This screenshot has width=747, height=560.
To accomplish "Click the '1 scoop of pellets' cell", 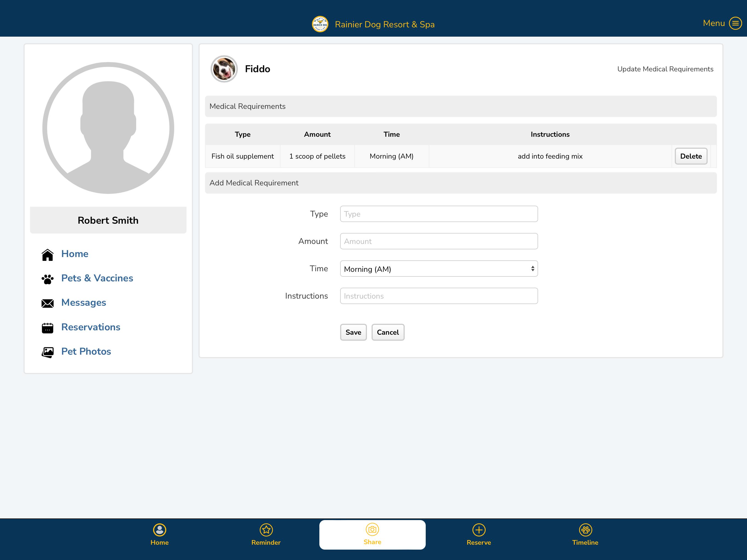I will (317, 156).
